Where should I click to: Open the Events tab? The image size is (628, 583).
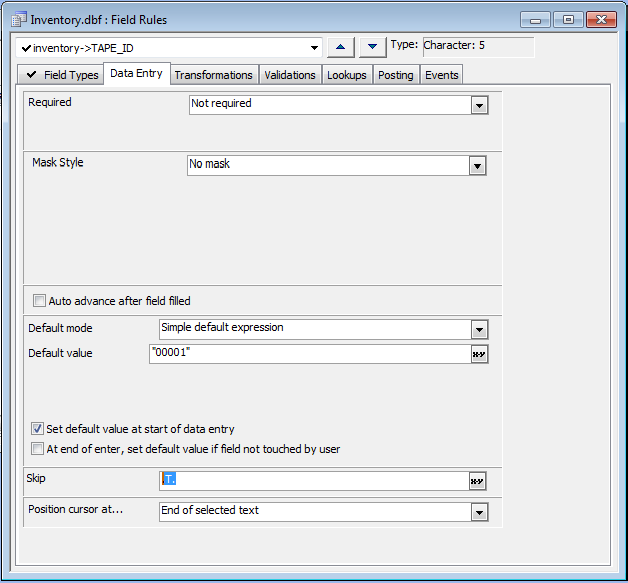point(442,75)
